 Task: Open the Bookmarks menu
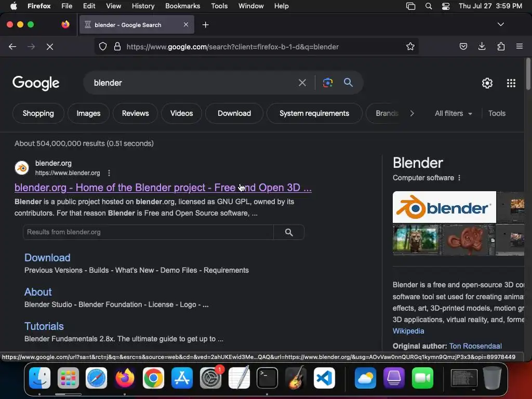[x=182, y=6]
